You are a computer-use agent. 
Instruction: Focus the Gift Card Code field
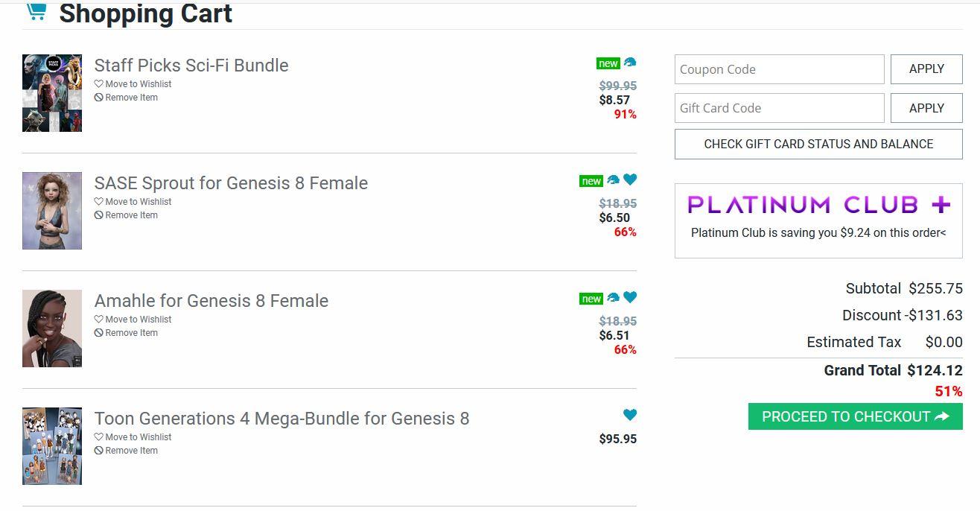pos(779,108)
